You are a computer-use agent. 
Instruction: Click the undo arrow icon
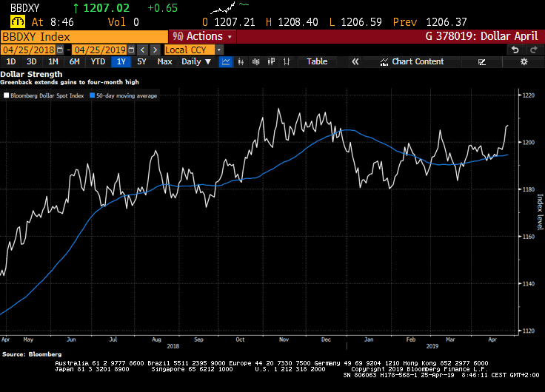point(515,50)
